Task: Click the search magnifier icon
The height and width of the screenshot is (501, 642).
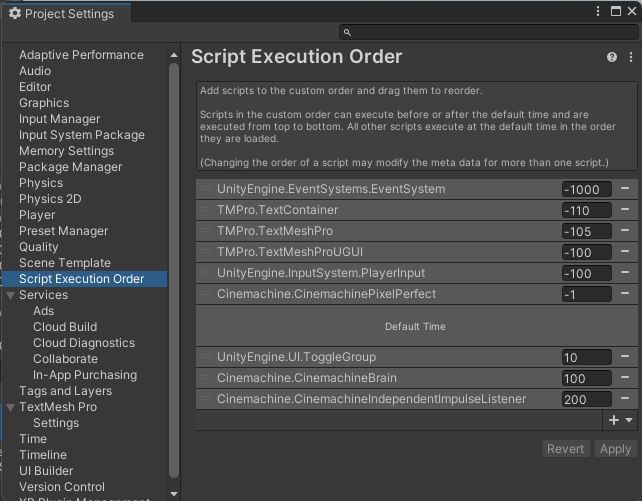Action: (347, 32)
